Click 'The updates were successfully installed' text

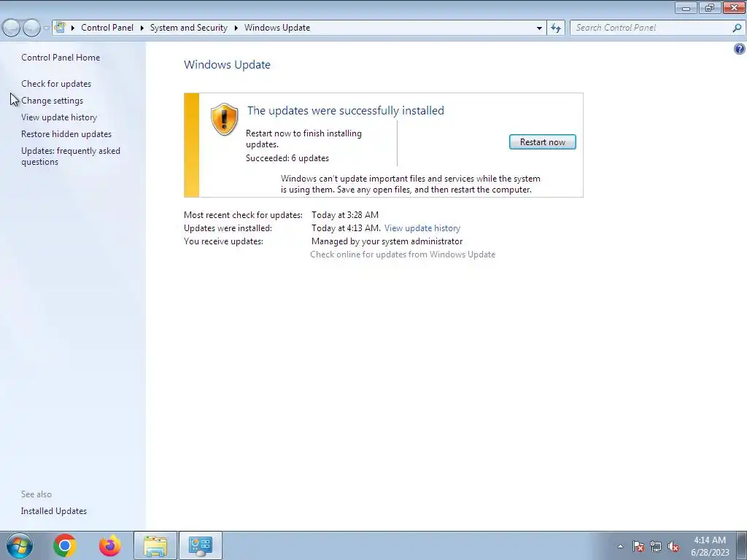point(345,111)
